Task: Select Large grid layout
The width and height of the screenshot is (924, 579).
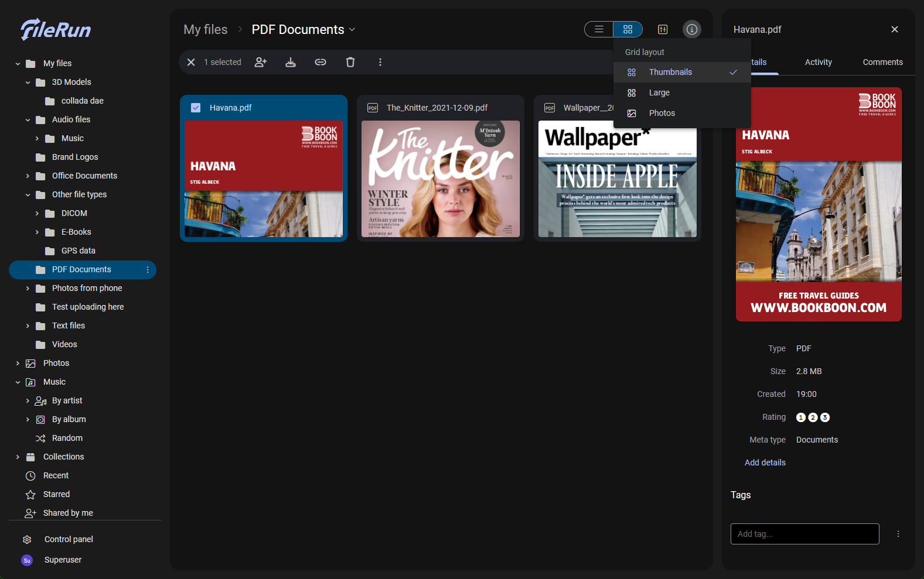Action: (682, 92)
